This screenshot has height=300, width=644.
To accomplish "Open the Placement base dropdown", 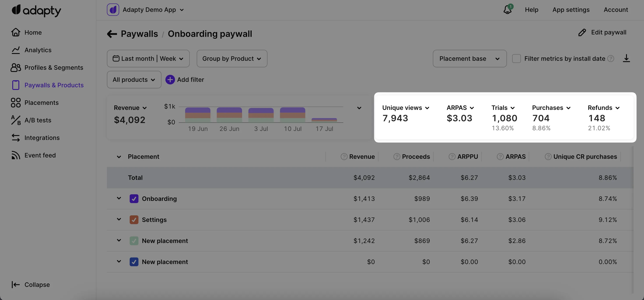I will [469, 59].
